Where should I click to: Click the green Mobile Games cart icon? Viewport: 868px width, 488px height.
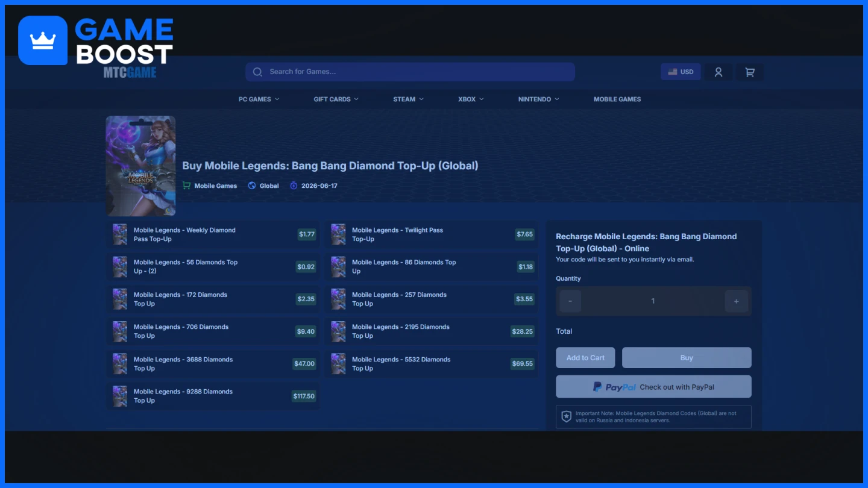pyautogui.click(x=186, y=186)
